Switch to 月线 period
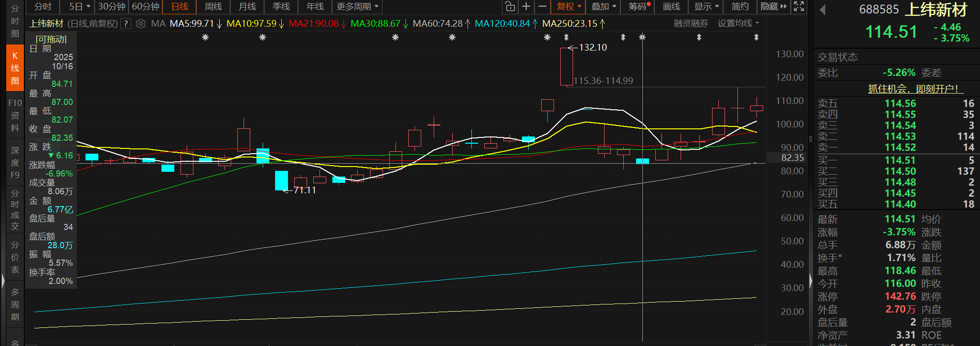980x346 pixels. (247, 6)
